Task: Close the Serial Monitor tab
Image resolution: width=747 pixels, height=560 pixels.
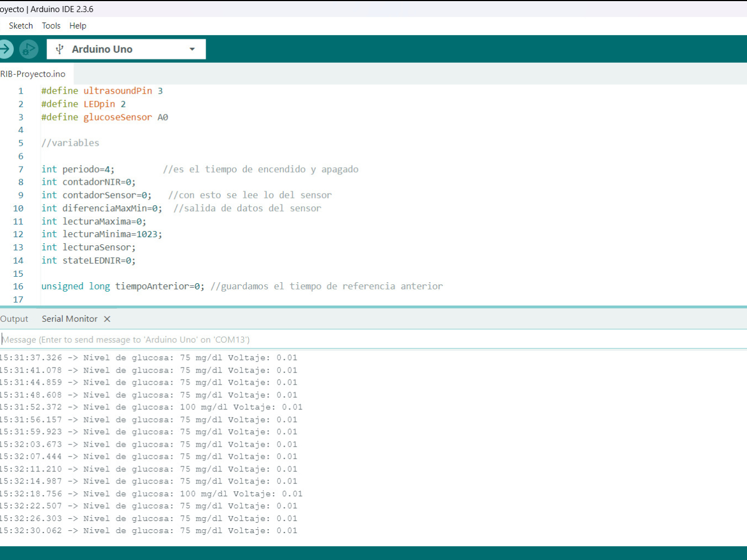Action: click(x=107, y=319)
